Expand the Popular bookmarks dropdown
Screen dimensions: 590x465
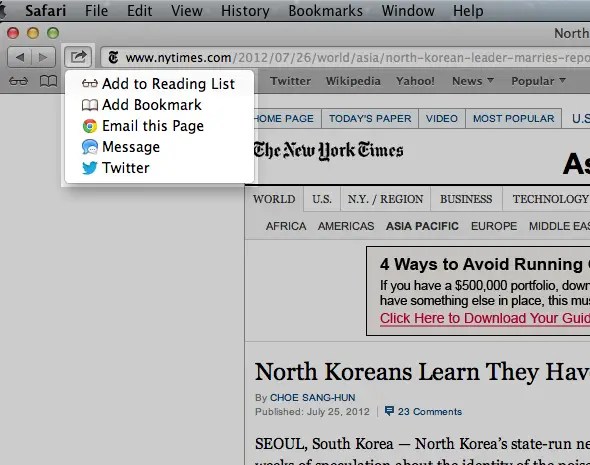pyautogui.click(x=538, y=81)
